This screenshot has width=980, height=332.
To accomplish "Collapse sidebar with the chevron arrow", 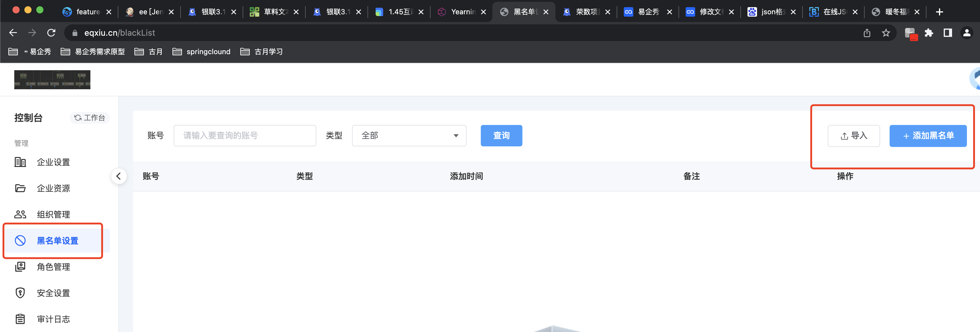I will tap(119, 176).
